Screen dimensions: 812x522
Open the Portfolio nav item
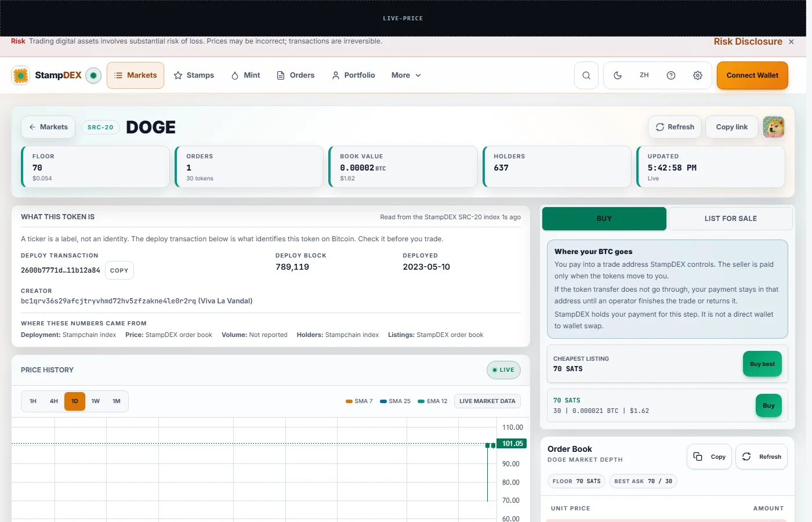click(354, 75)
